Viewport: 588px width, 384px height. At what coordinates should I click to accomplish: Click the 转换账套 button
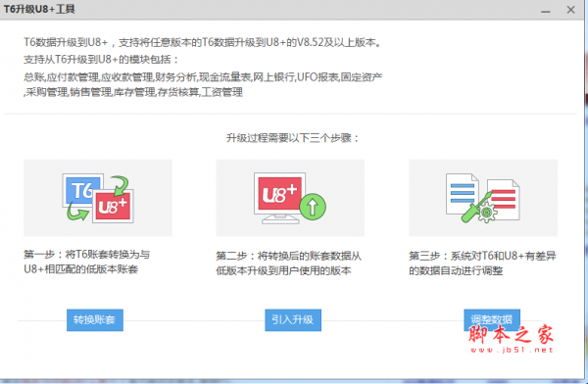click(95, 320)
